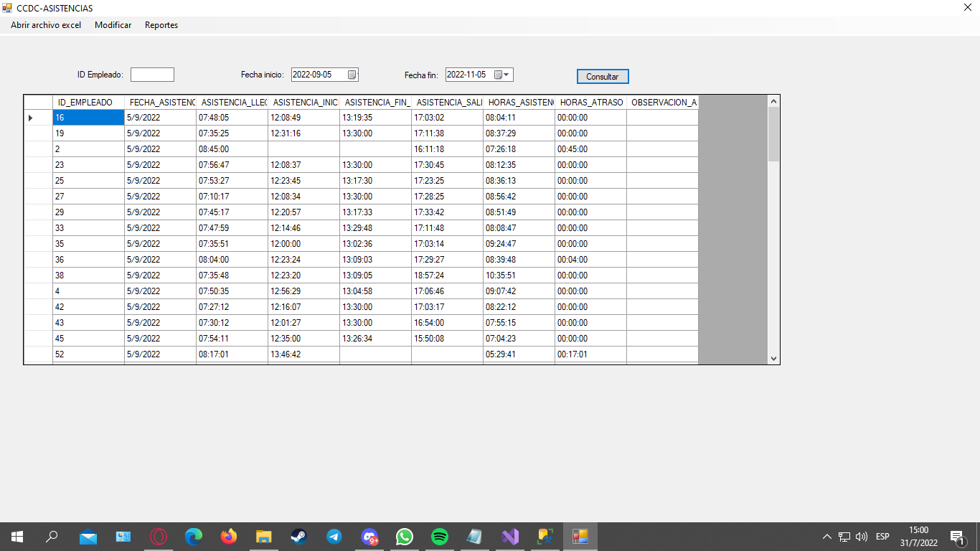Open the Abrir archivo excel menu
Viewport: 980px width, 551px height.
(46, 25)
